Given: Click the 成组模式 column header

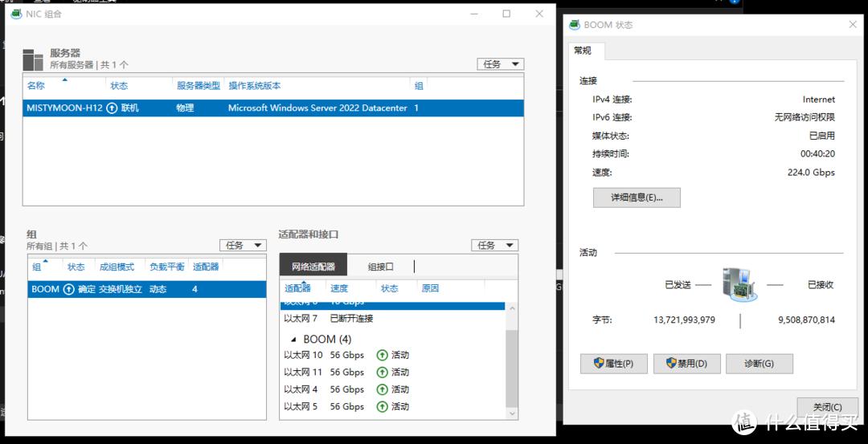Looking at the screenshot, I should pos(117,267).
